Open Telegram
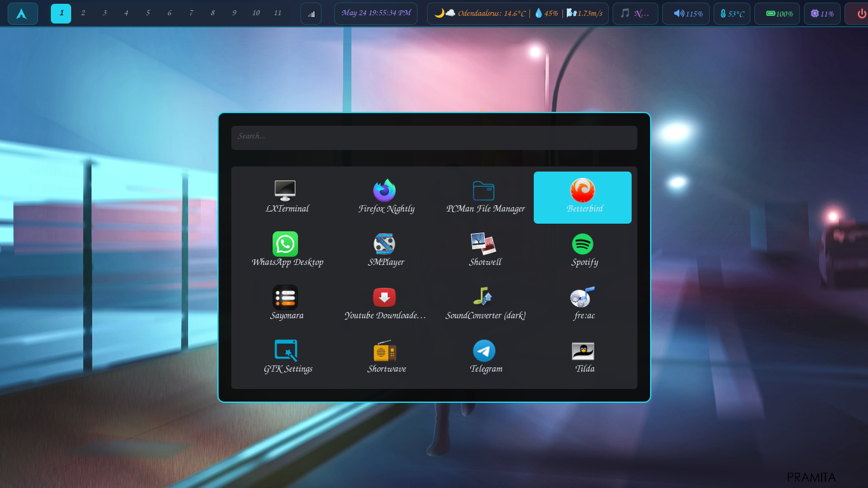This screenshot has width=868, height=488. click(x=485, y=358)
